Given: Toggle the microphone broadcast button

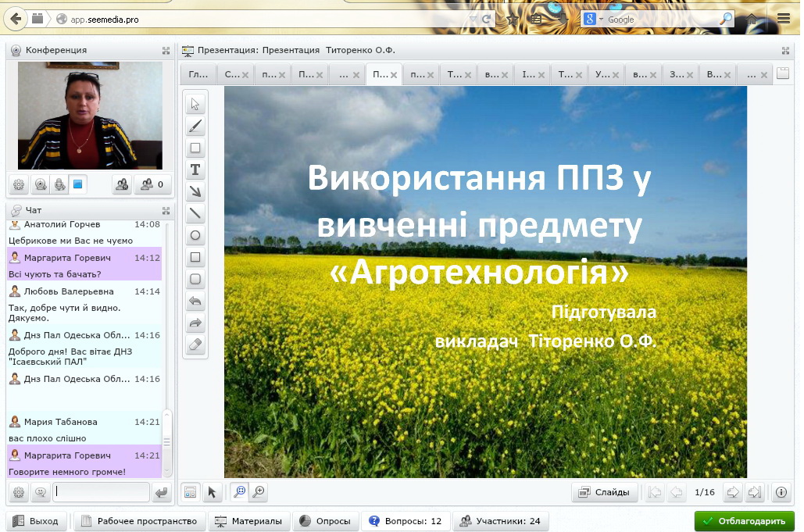Looking at the screenshot, I should click(x=59, y=185).
